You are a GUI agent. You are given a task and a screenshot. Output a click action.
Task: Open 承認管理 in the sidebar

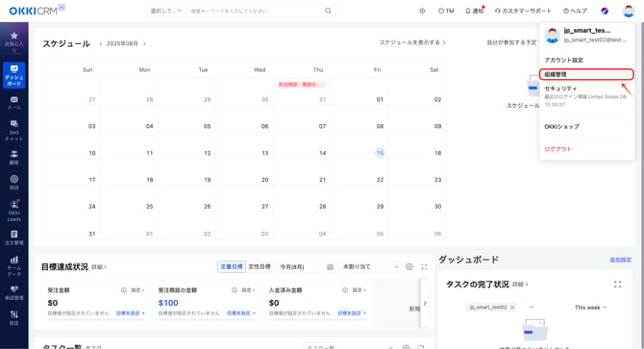(x=14, y=292)
